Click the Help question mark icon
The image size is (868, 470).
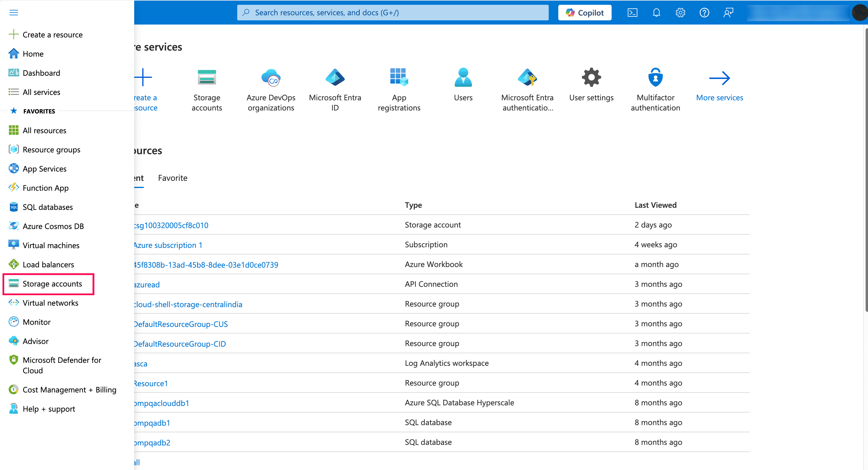point(704,13)
